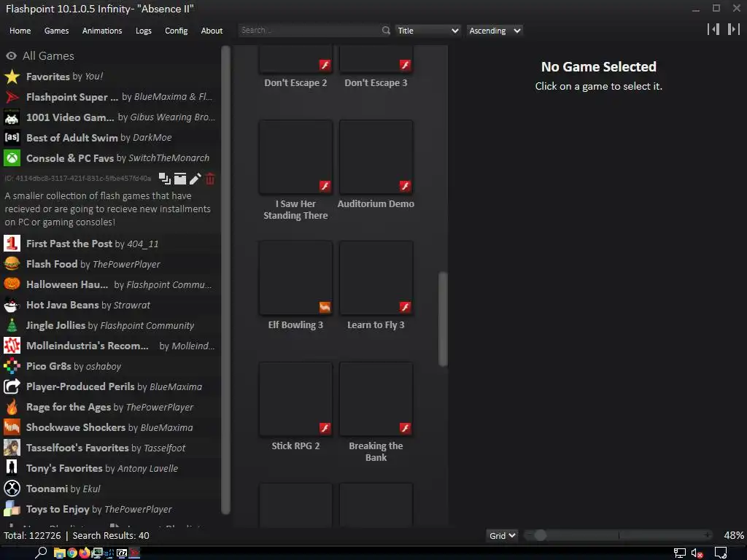747x560 pixels.
Task: Export the playlist with the box icon
Action: click(180, 179)
